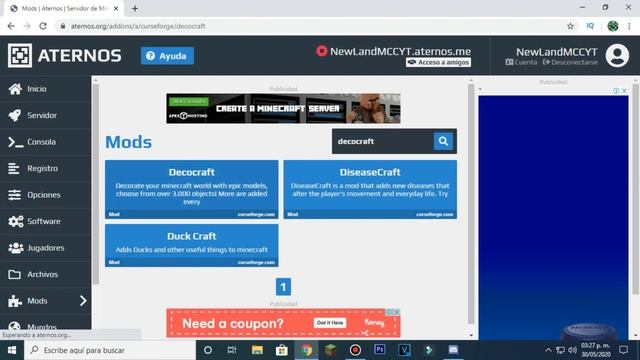This screenshot has width=640, height=360.
Task: Open Minecraft from the taskbar
Action: tap(331, 350)
